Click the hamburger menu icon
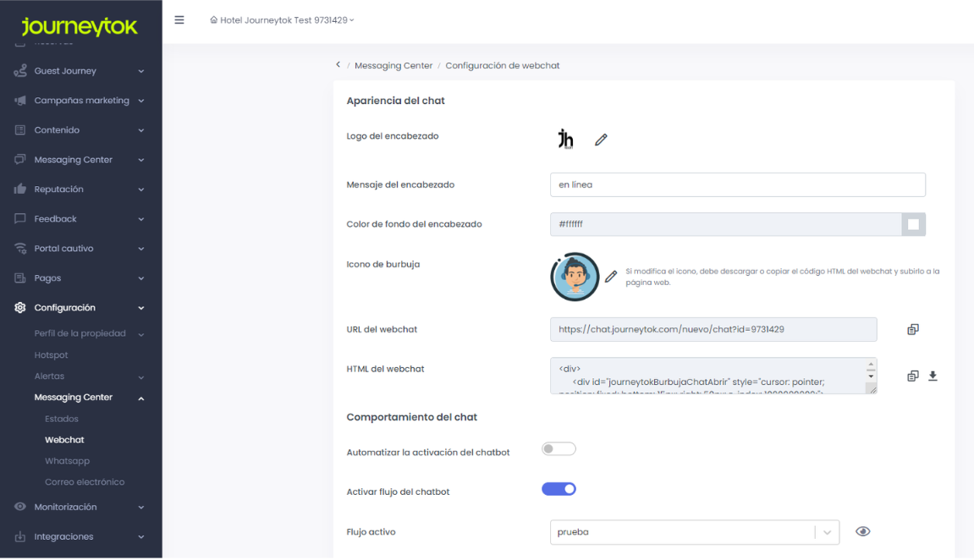 coord(179,20)
